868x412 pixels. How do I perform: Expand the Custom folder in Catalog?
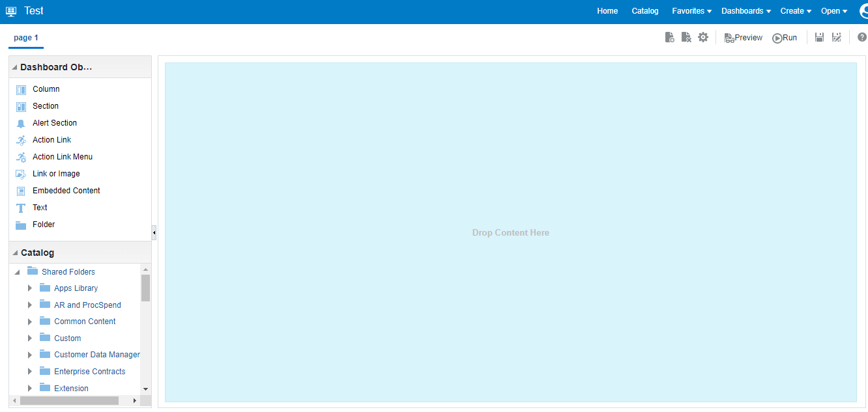(x=30, y=338)
